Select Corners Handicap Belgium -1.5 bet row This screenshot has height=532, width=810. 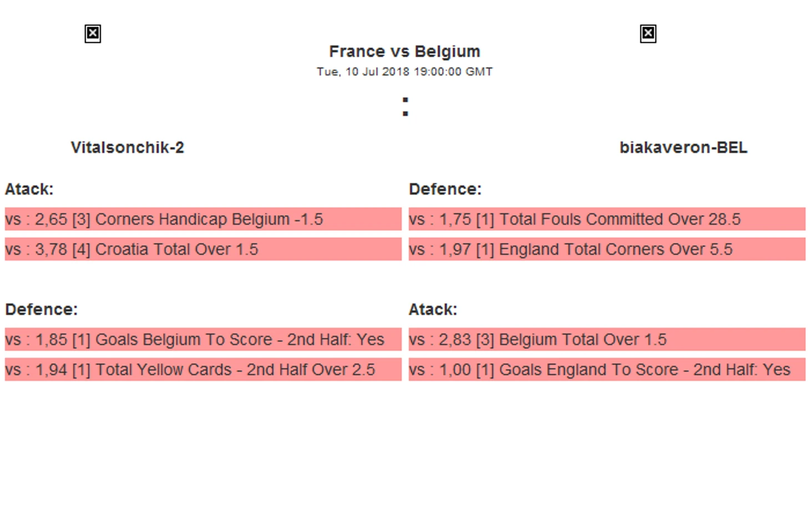(203, 219)
